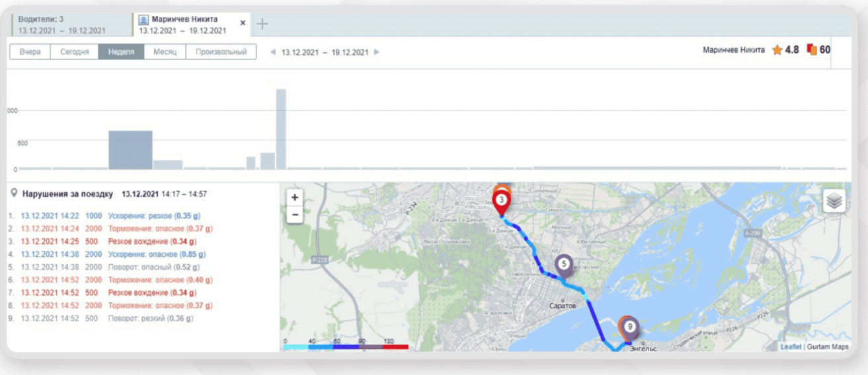Select the Произвольный period button
This screenshot has height=375, width=868.
(221, 52)
